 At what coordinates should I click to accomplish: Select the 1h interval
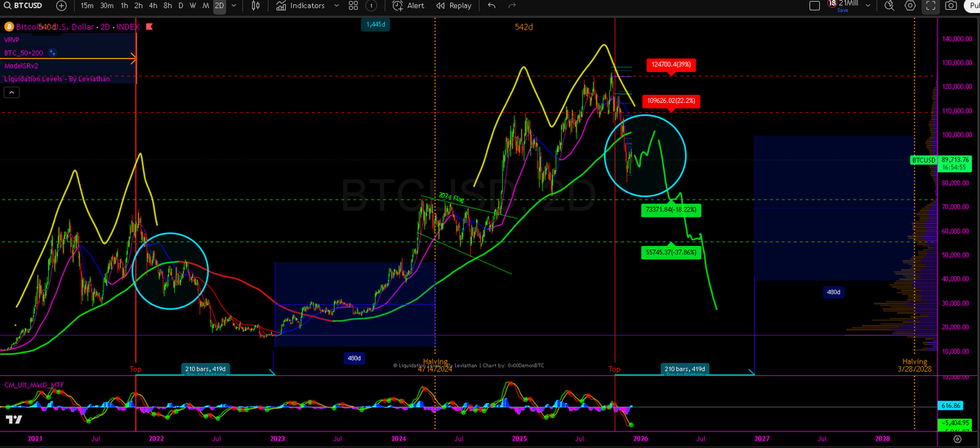123,6
